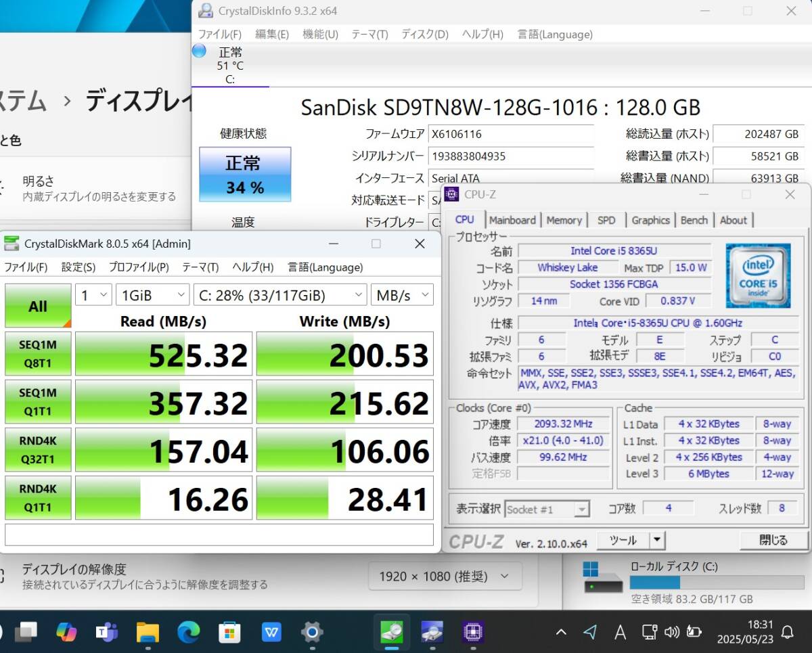The height and width of the screenshot is (653, 812).
Task: Open Microsoft Store taskbar icon
Action: pyautogui.click(x=229, y=632)
